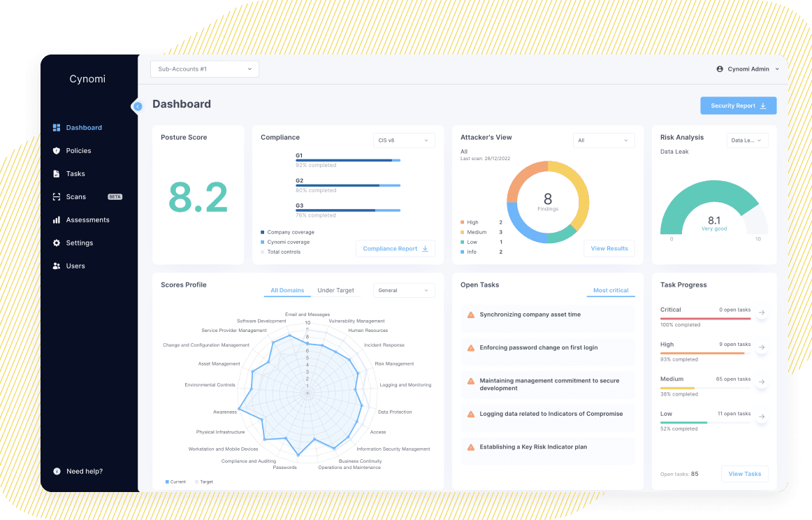Screen dimensions: 812x520
Task: Click the Policies shield icon
Action: coord(57,151)
